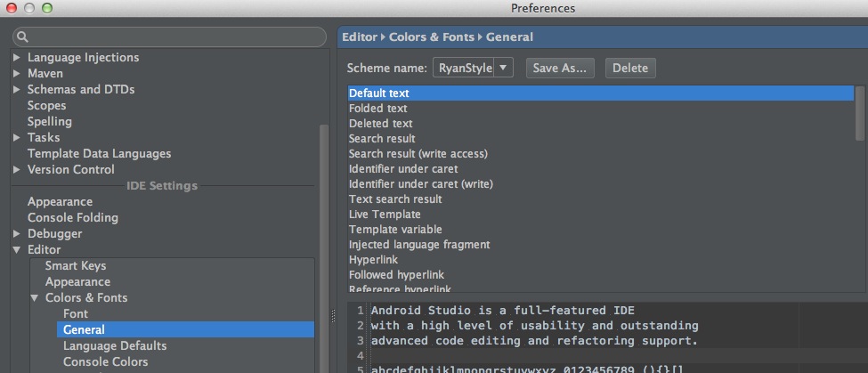Click the Save As... button

coord(561,68)
